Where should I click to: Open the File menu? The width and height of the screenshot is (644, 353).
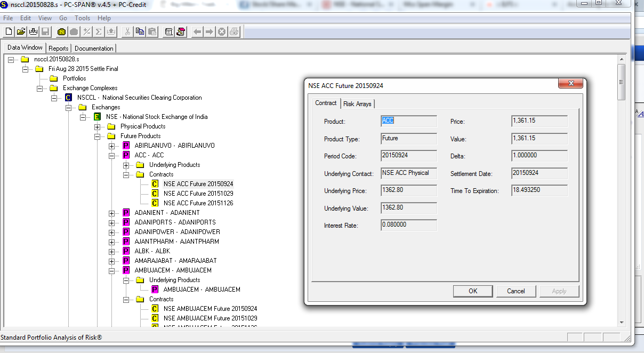pos(8,18)
